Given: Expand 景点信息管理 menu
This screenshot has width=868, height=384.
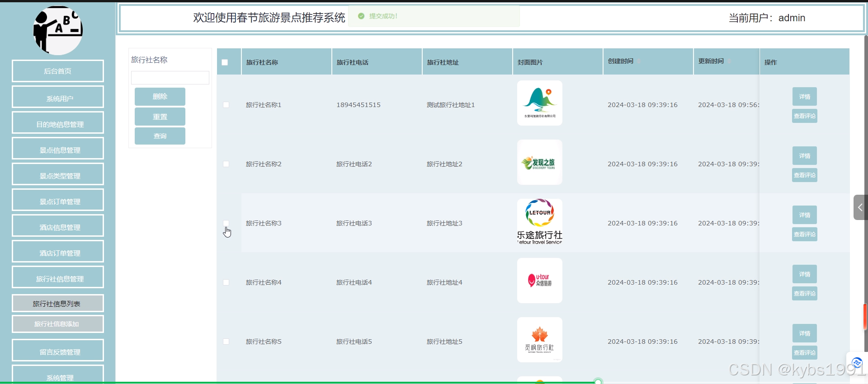Looking at the screenshot, I should click(x=58, y=148).
